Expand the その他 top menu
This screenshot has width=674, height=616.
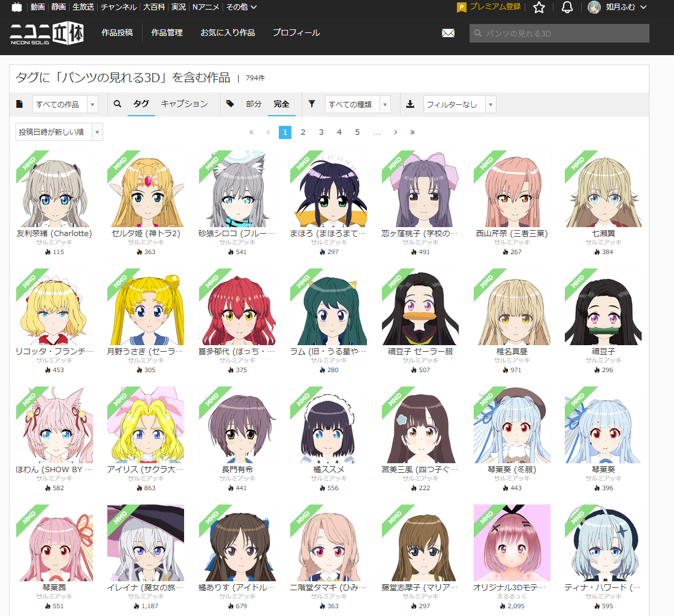(242, 7)
